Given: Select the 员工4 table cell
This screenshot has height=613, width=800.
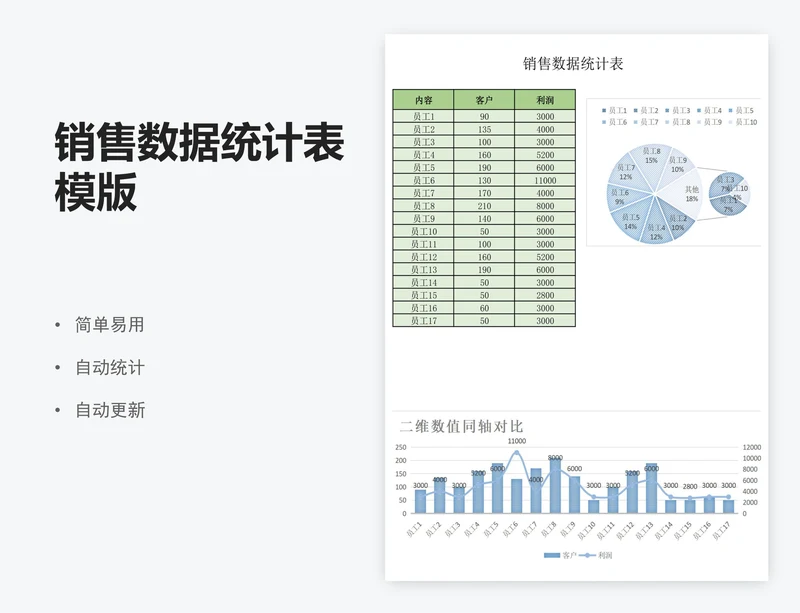Looking at the screenshot, I should 423,155.
